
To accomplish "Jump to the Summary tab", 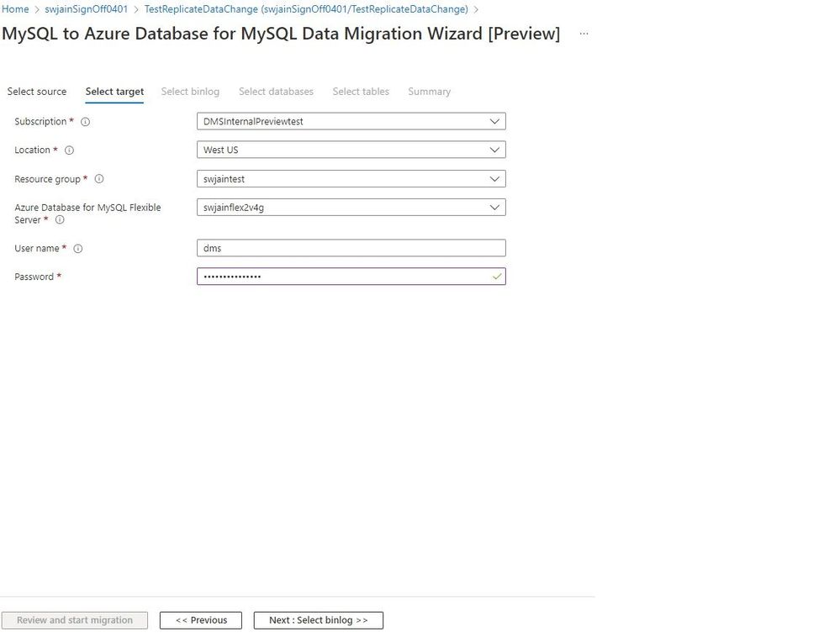I will click(429, 92).
